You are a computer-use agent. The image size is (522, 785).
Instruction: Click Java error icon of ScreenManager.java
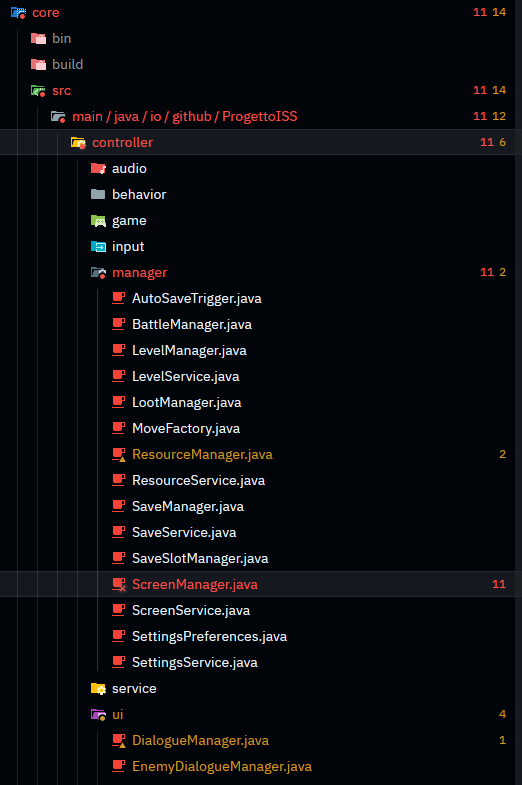119,585
